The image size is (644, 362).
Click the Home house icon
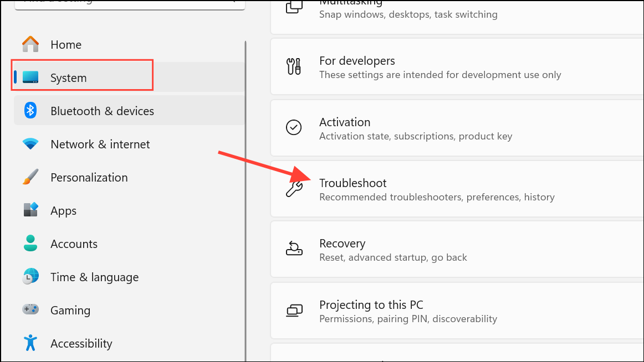(x=30, y=44)
